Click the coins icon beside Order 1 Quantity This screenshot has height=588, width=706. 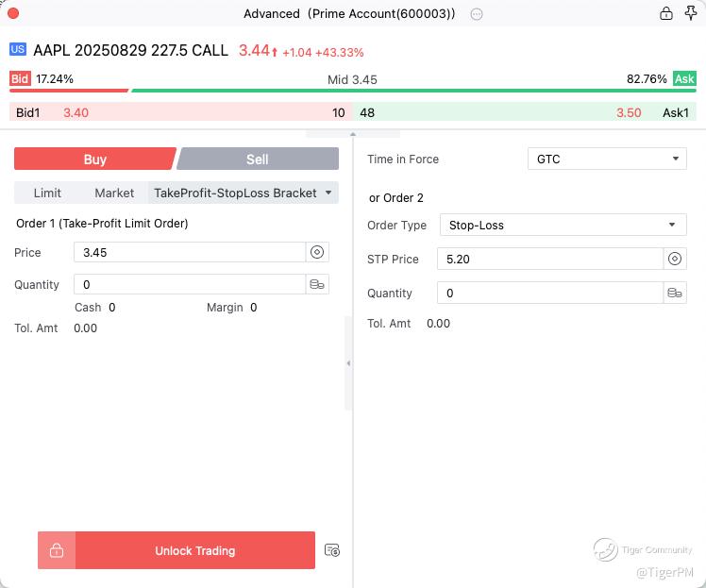click(317, 284)
